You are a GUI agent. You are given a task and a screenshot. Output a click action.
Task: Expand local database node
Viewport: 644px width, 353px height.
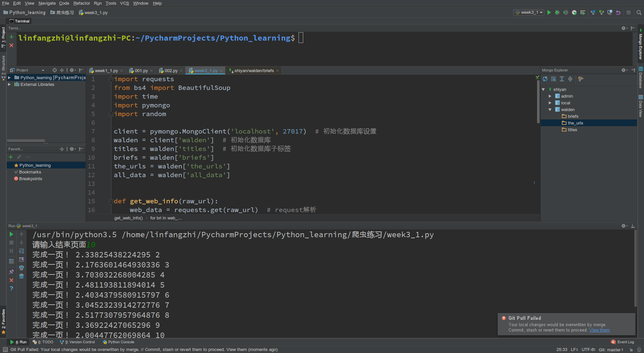tap(550, 103)
